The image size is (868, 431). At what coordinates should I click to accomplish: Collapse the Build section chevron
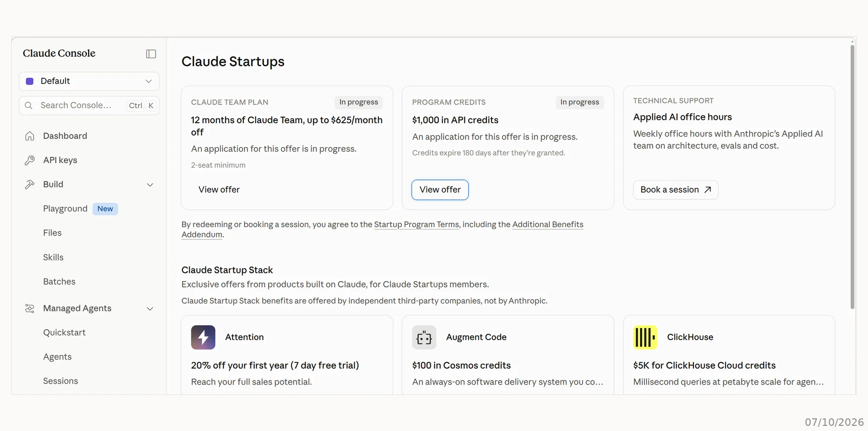[150, 185]
